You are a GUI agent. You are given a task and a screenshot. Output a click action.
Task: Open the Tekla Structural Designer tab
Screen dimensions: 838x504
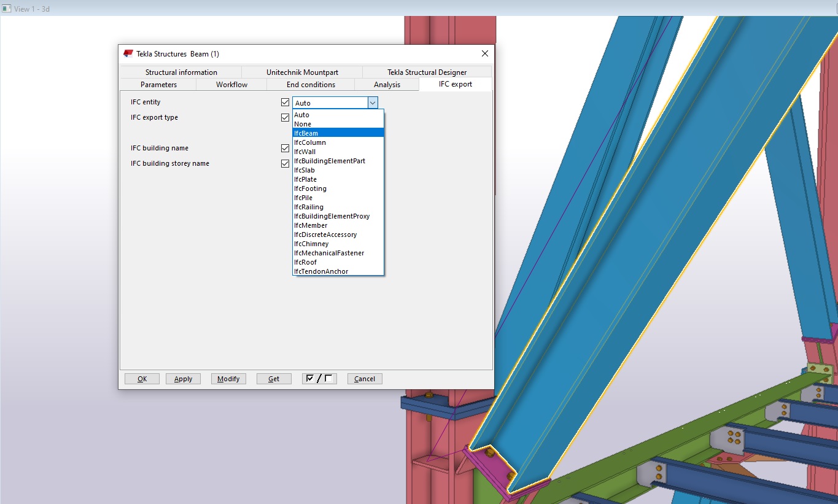click(427, 72)
